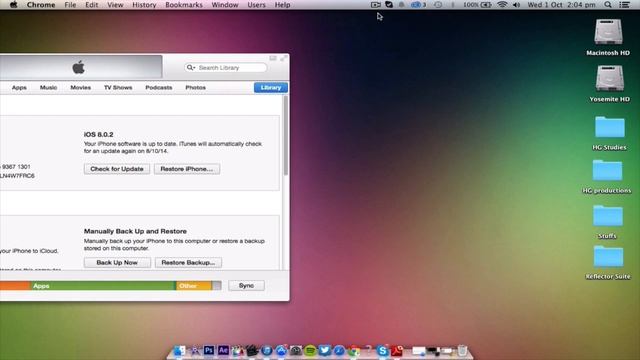Open the File menu
Viewport: 640px width, 360px height.
point(70,5)
